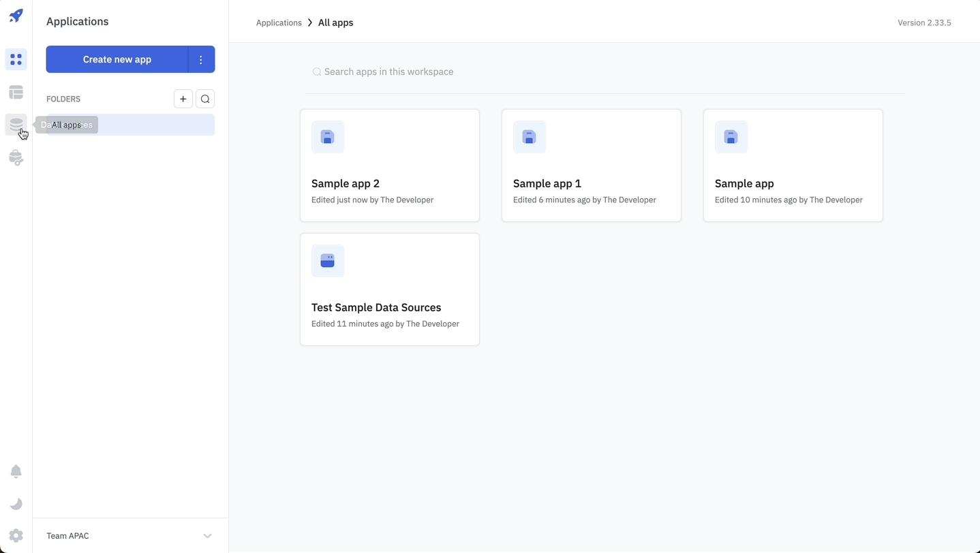The image size is (980, 553).
Task: Open the Sample app 2 card
Action: pyautogui.click(x=390, y=165)
